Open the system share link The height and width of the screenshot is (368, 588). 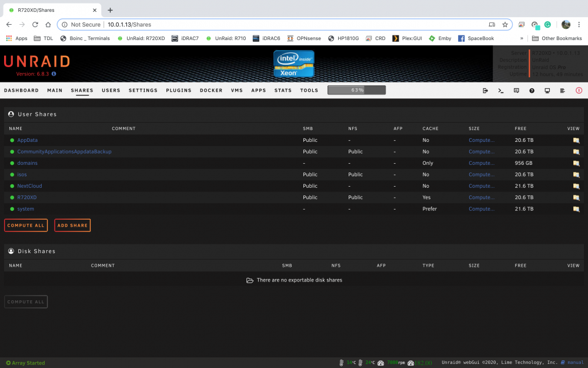25,209
